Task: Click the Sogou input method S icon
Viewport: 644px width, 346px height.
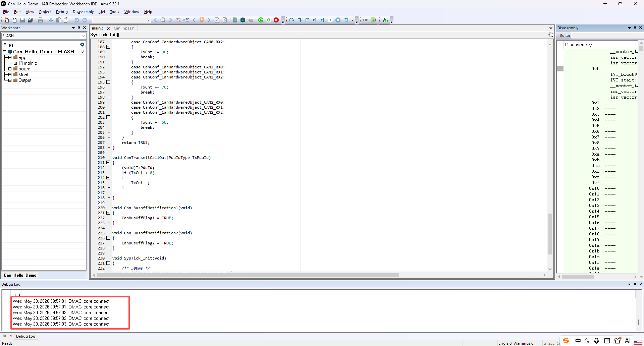Action: click(x=566, y=341)
